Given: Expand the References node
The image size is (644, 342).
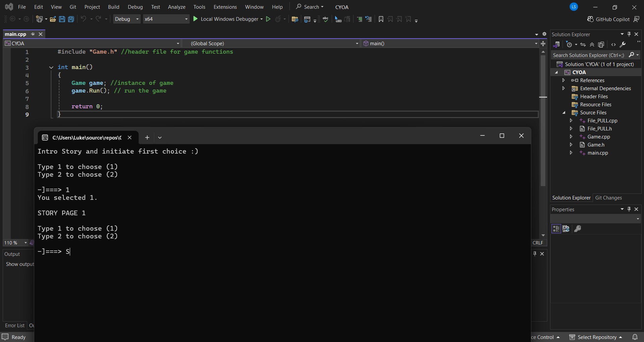Looking at the screenshot, I should pyautogui.click(x=563, y=80).
